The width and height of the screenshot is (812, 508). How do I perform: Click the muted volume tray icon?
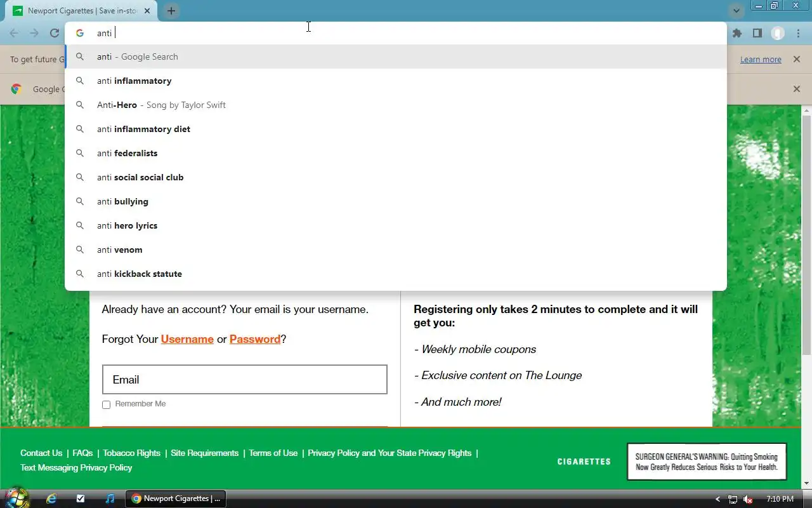click(x=749, y=499)
